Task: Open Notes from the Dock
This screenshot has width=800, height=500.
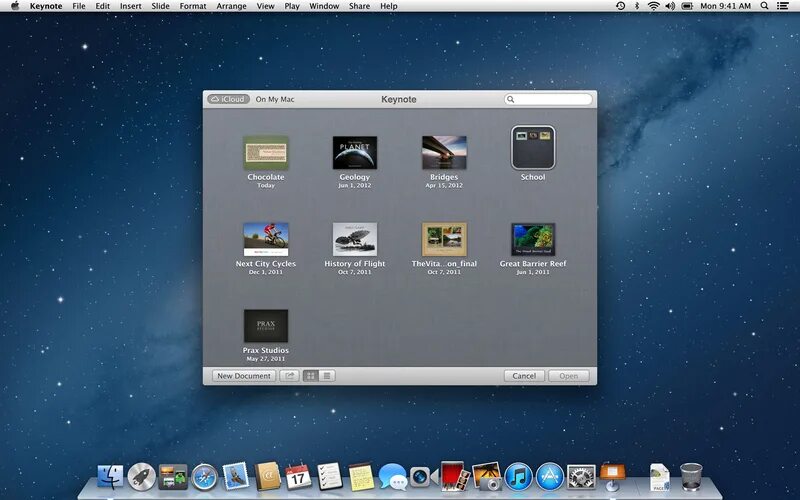Action: (x=361, y=477)
